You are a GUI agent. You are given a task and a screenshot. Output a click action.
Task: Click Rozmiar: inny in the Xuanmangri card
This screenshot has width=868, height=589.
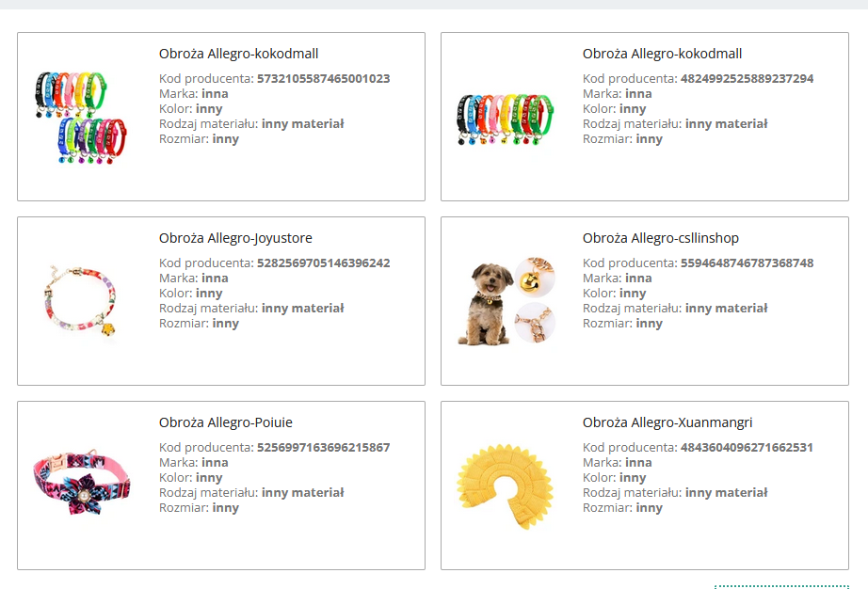click(622, 508)
